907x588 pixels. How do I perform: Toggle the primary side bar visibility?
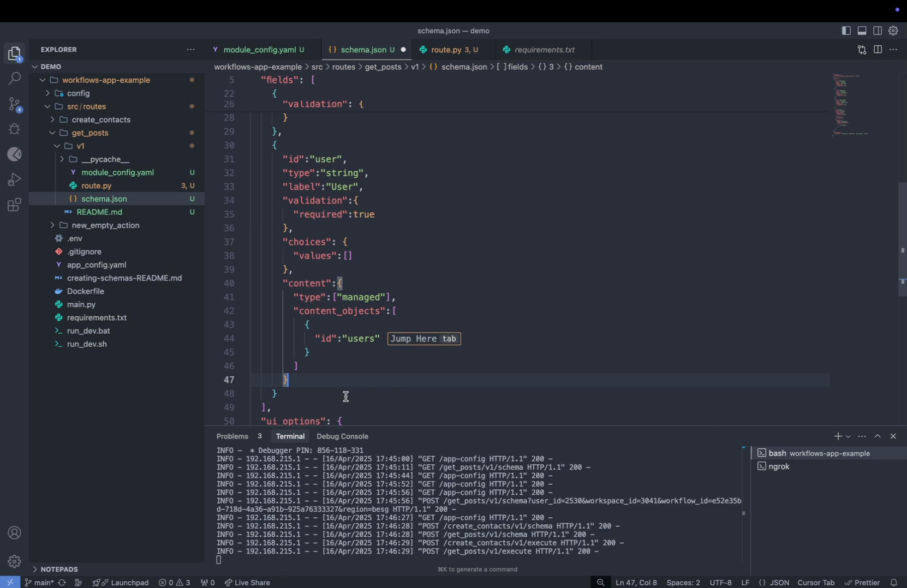[x=846, y=31]
